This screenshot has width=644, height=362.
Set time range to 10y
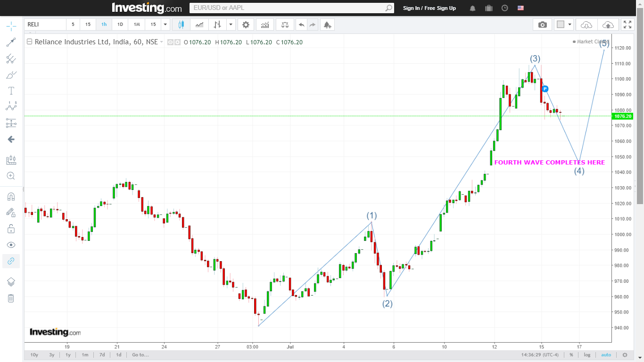(x=34, y=354)
